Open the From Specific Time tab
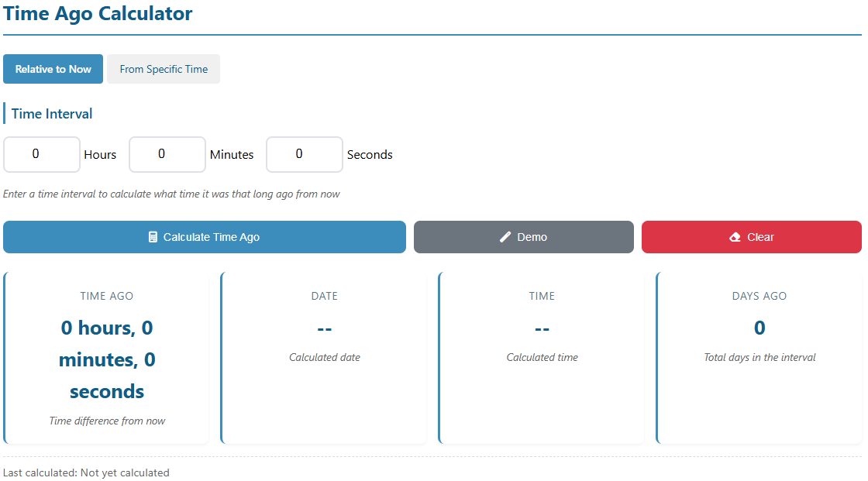 [164, 69]
